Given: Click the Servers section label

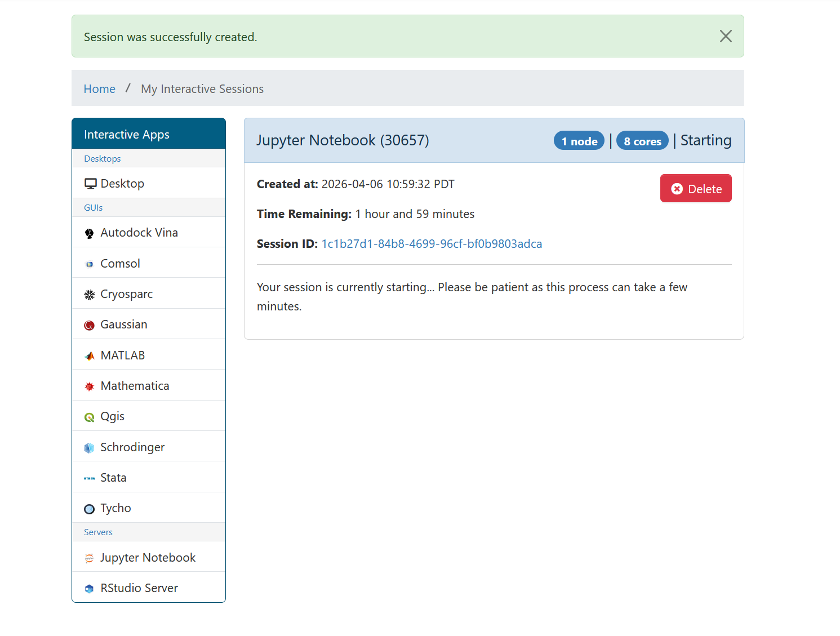Looking at the screenshot, I should 98,532.
